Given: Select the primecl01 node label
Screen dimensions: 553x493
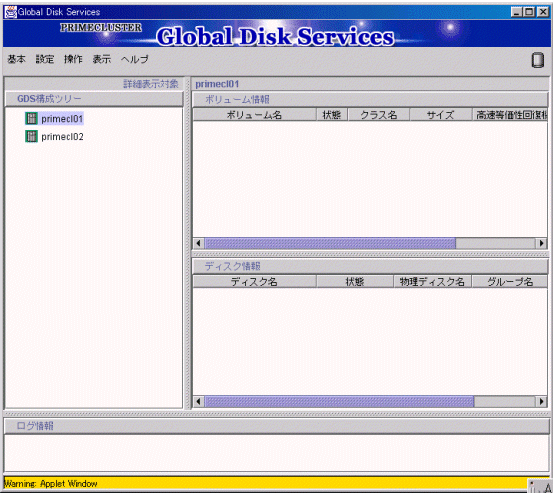Looking at the screenshot, I should pos(62,119).
